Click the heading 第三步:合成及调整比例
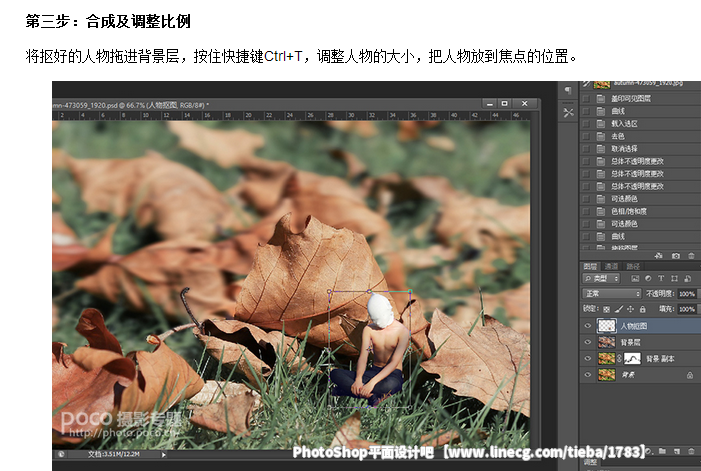The height and width of the screenshot is (471, 701). pyautogui.click(x=108, y=21)
